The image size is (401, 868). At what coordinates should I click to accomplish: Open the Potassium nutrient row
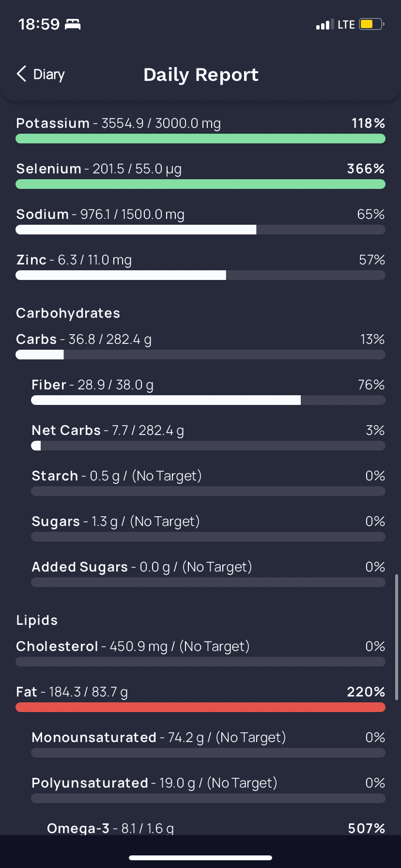[x=200, y=130]
